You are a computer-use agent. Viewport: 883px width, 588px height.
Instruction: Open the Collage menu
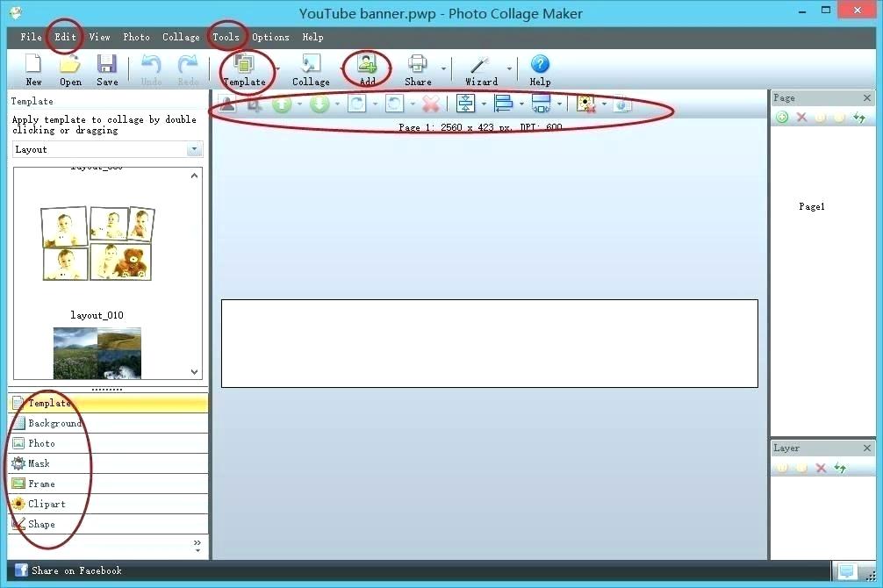(x=181, y=37)
